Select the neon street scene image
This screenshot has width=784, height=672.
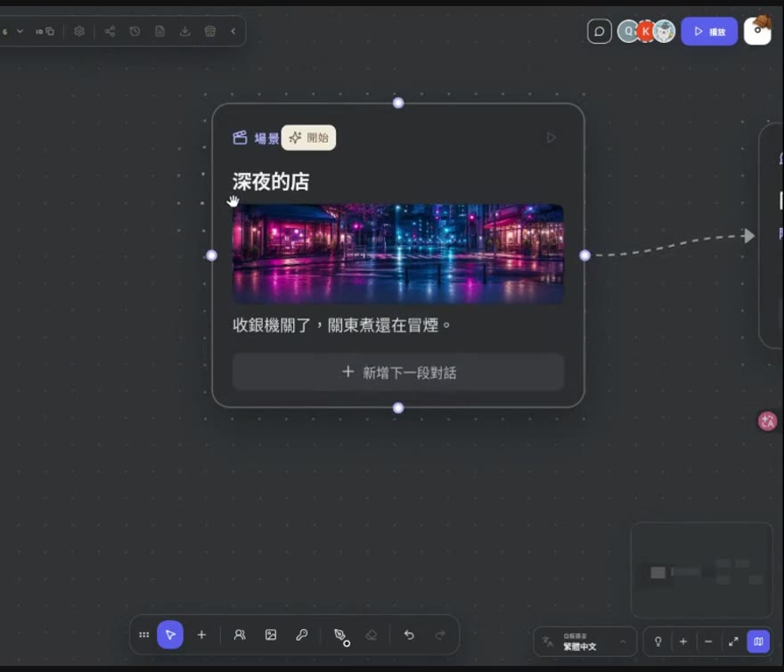[398, 254]
